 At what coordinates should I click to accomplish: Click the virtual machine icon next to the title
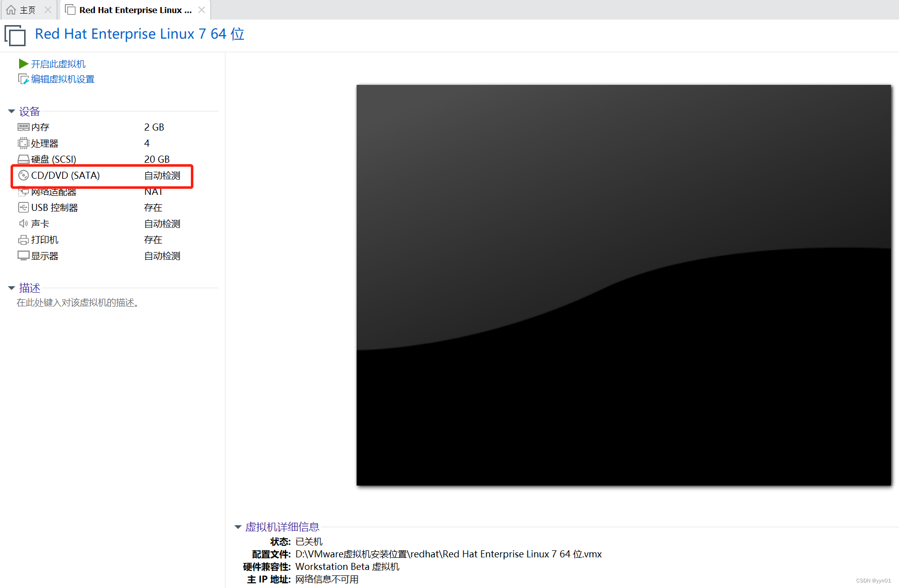point(15,35)
